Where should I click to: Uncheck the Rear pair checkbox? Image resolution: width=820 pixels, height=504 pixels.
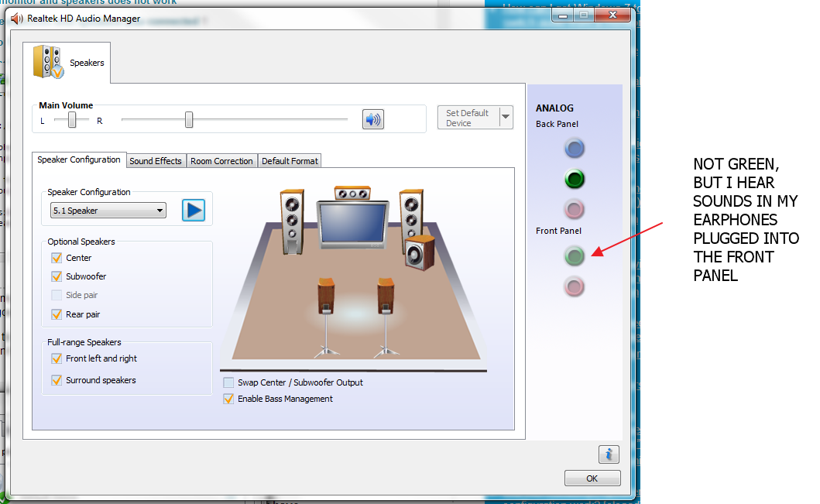click(57, 314)
